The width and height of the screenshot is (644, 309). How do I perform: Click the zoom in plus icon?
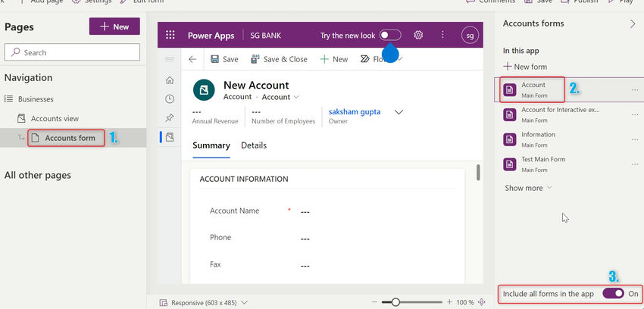449,302
